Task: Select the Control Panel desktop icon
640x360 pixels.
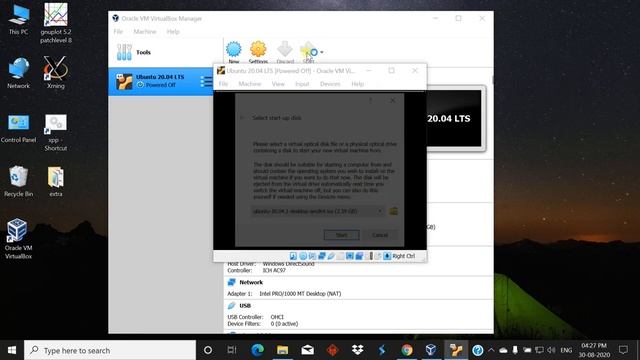Action: click(18, 129)
